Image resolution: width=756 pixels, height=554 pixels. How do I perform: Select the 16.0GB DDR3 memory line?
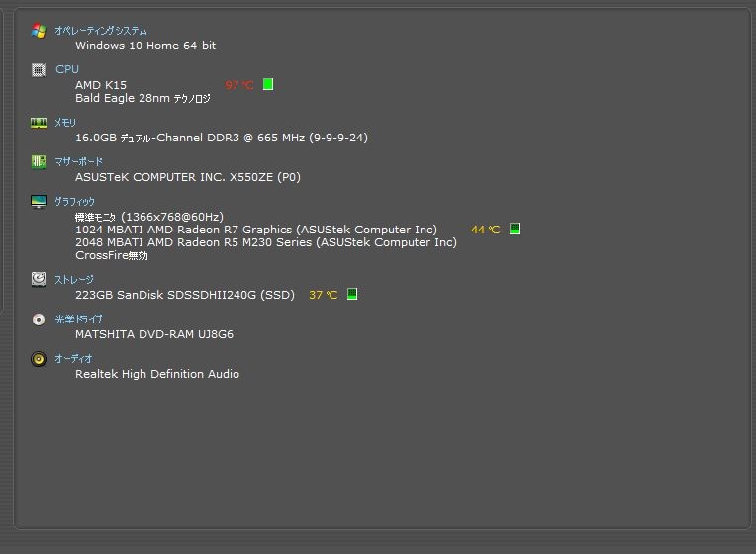[x=222, y=138]
